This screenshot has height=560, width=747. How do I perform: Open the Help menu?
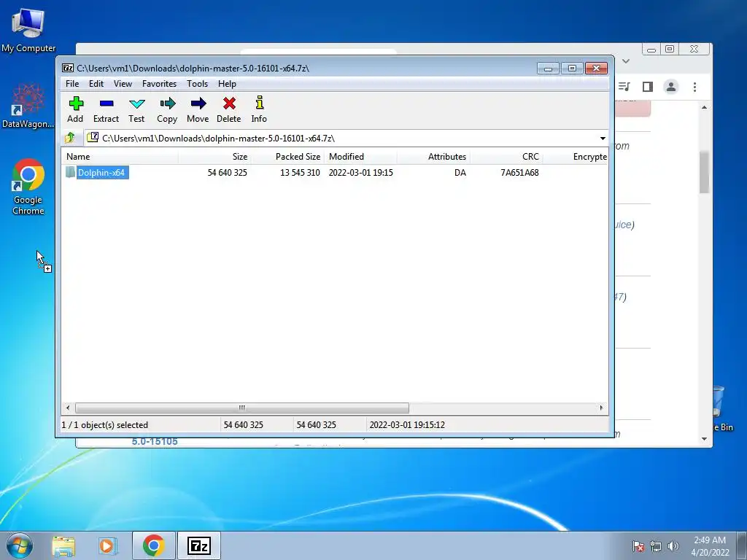(x=228, y=84)
